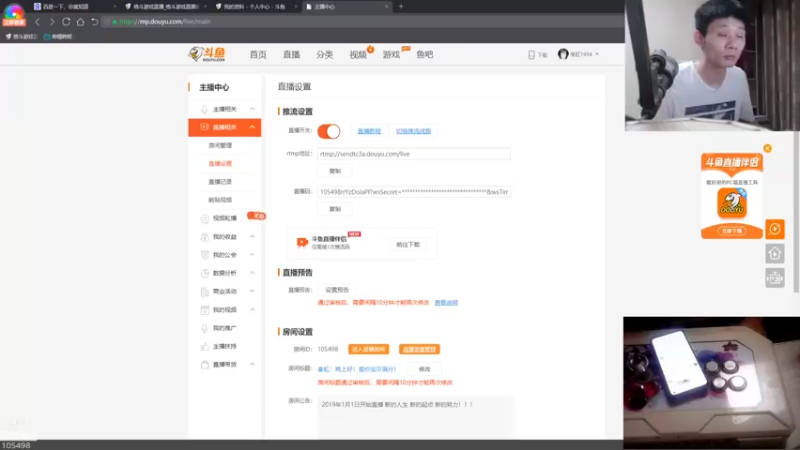Image resolution: width=800 pixels, height=450 pixels.
Task: Click the DOUYU app image in ad
Action: (732, 203)
